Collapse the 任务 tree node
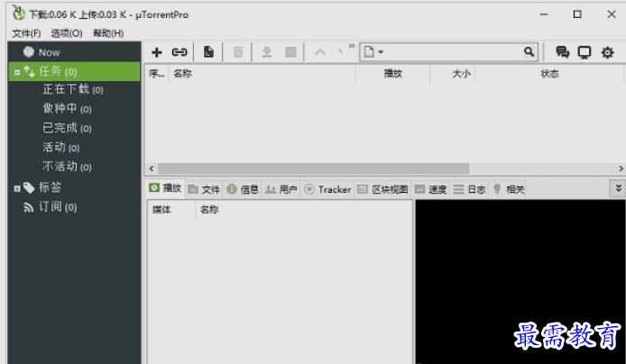The image size is (626, 364). (17, 73)
